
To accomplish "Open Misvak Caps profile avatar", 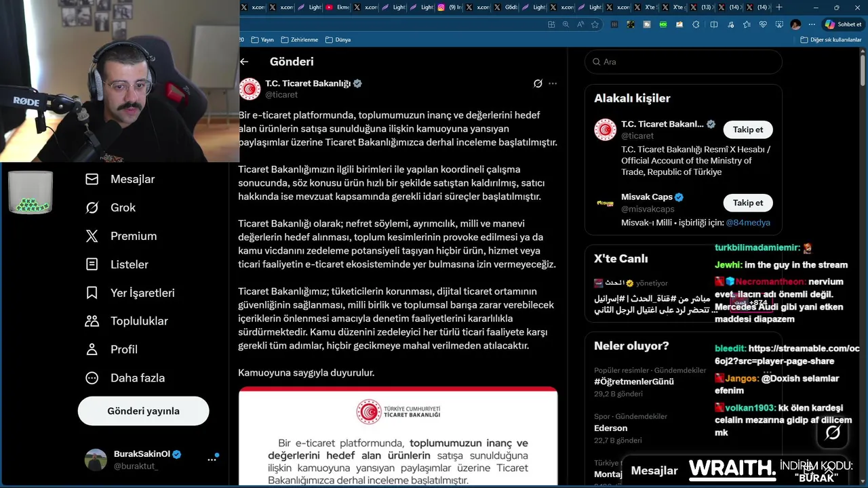I will [605, 203].
